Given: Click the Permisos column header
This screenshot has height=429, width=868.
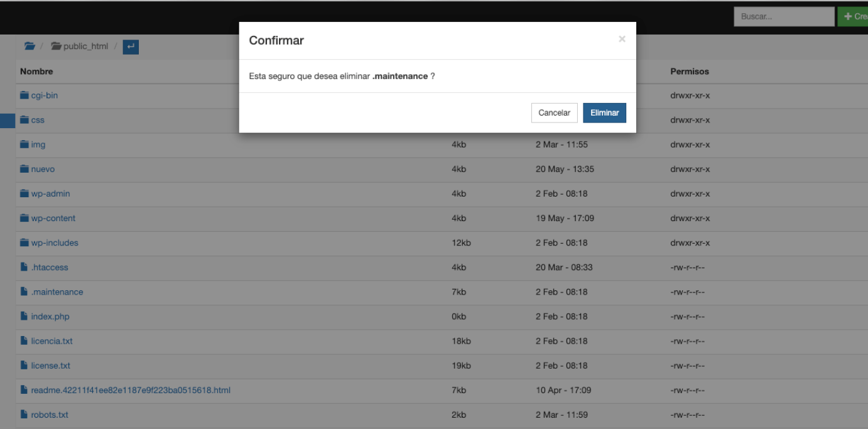Looking at the screenshot, I should 689,72.
